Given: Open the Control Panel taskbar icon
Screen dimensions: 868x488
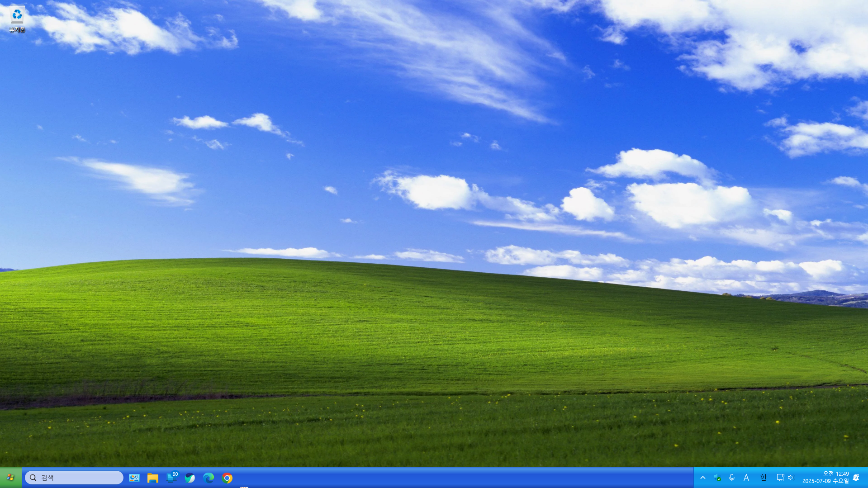Looking at the screenshot, I should [134, 478].
